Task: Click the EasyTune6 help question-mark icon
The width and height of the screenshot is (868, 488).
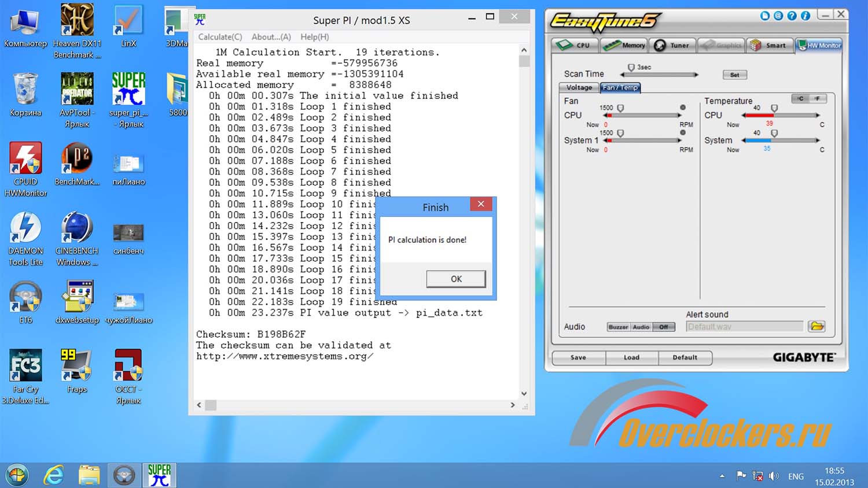Action: (x=792, y=16)
